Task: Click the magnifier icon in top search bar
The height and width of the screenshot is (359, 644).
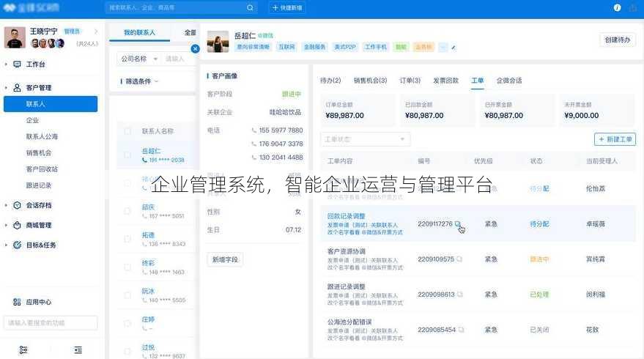Action: click(250, 8)
